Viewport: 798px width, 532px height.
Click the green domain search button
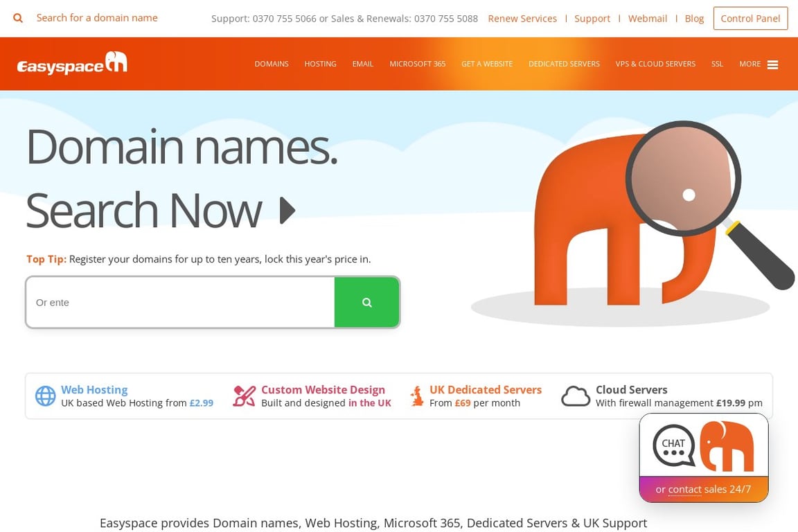366,303
